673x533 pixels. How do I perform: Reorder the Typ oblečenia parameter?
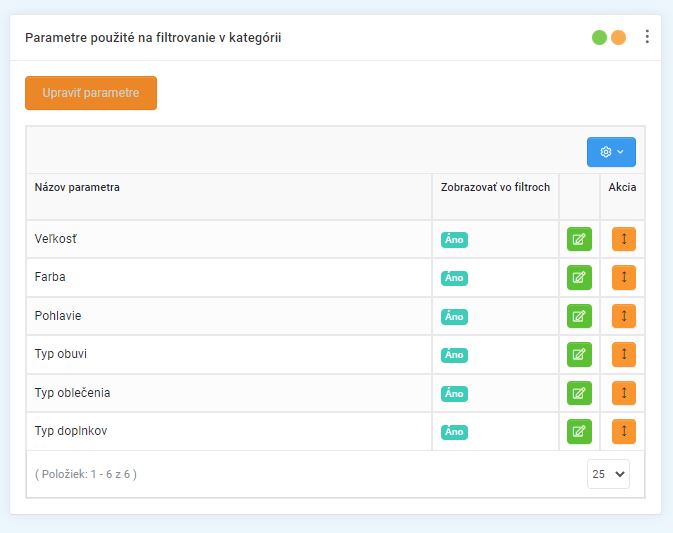coord(623,393)
